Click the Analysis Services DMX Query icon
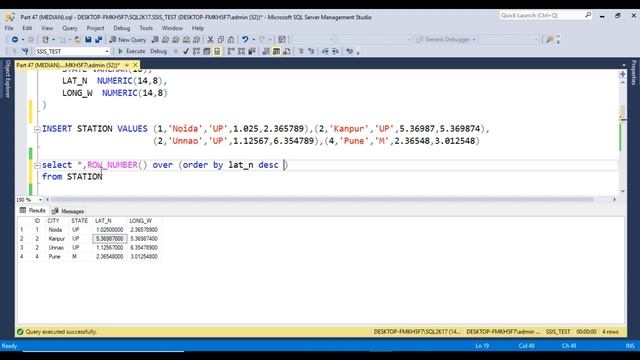Viewport: 640px width, 360px height. pos(176,40)
